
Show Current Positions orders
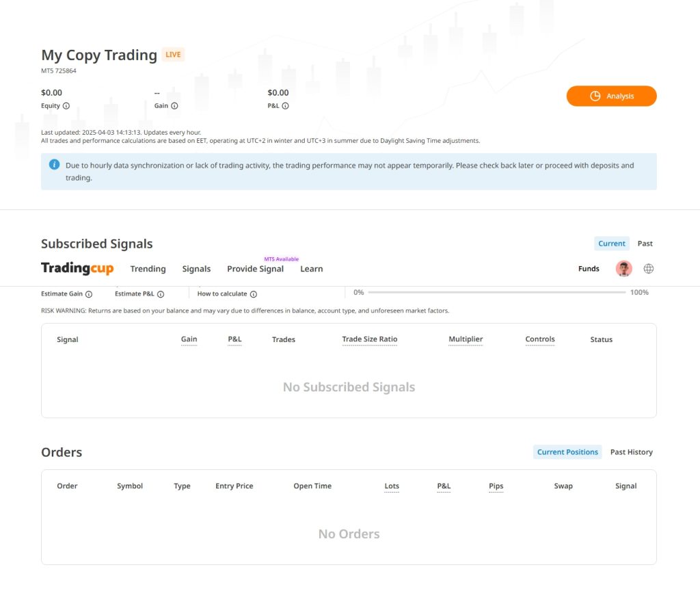coord(567,452)
